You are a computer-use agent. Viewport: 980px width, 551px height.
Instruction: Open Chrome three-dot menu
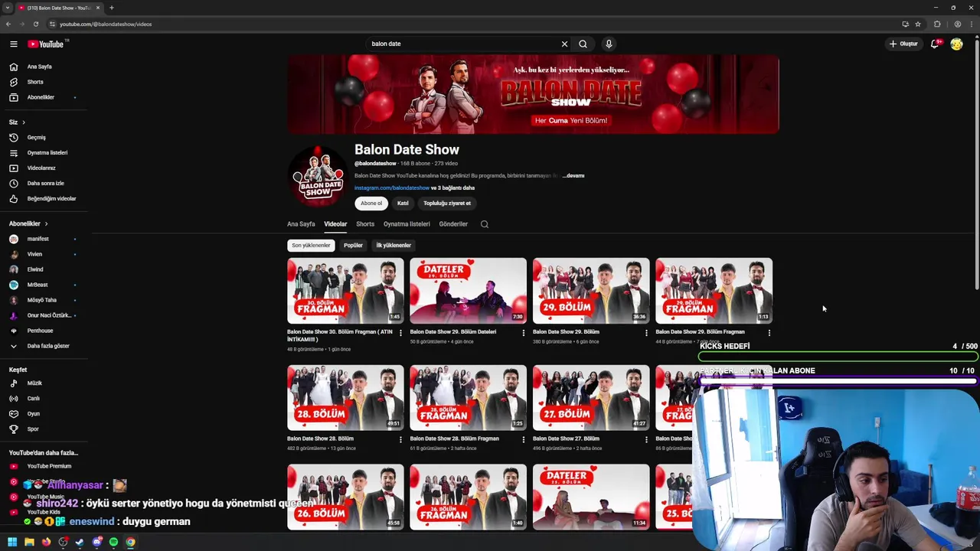(x=970, y=24)
